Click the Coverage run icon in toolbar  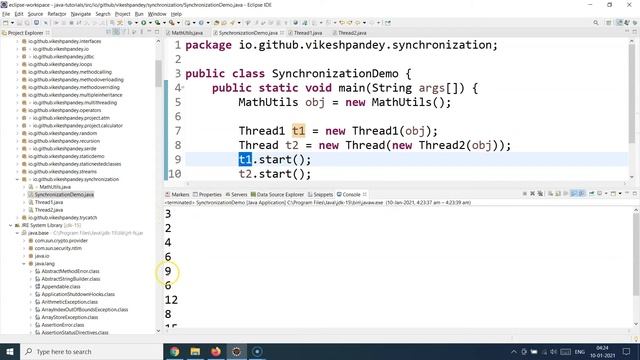pos(157,23)
